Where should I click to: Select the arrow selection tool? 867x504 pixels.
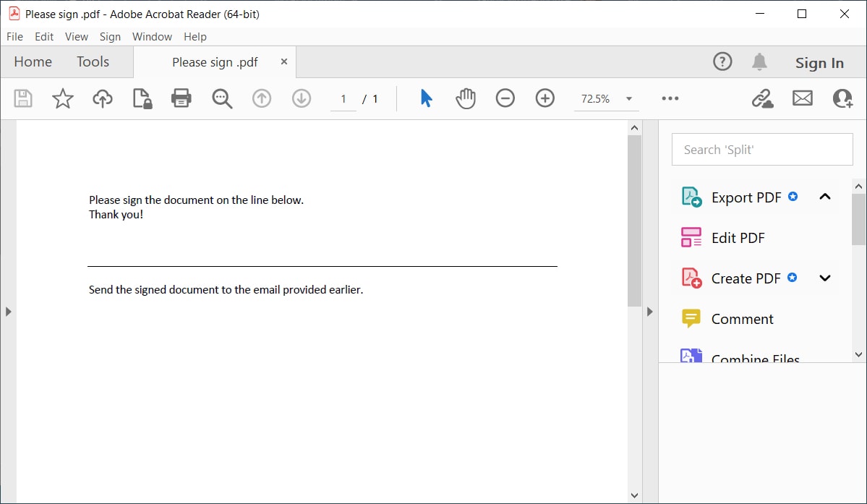pyautogui.click(x=426, y=98)
